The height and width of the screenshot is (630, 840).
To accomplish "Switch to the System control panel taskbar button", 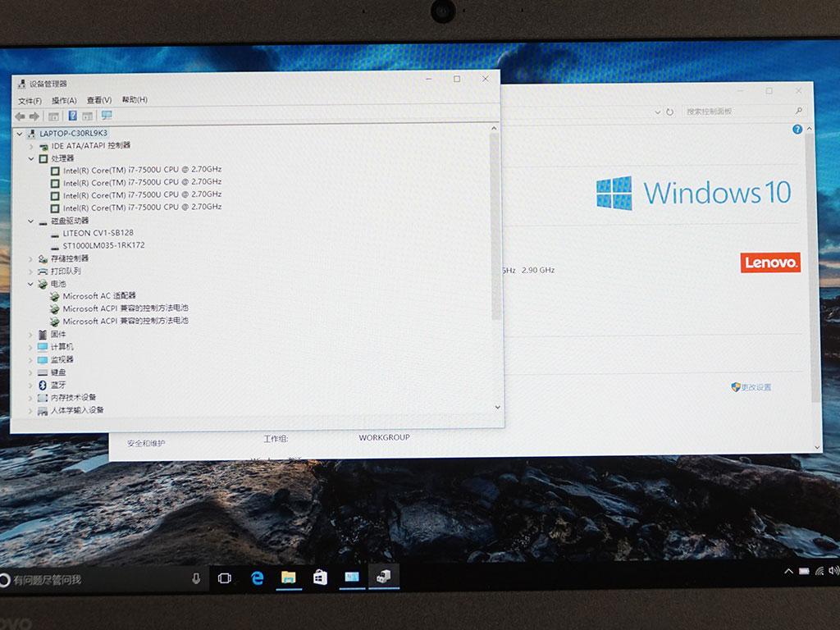I will 352,577.
